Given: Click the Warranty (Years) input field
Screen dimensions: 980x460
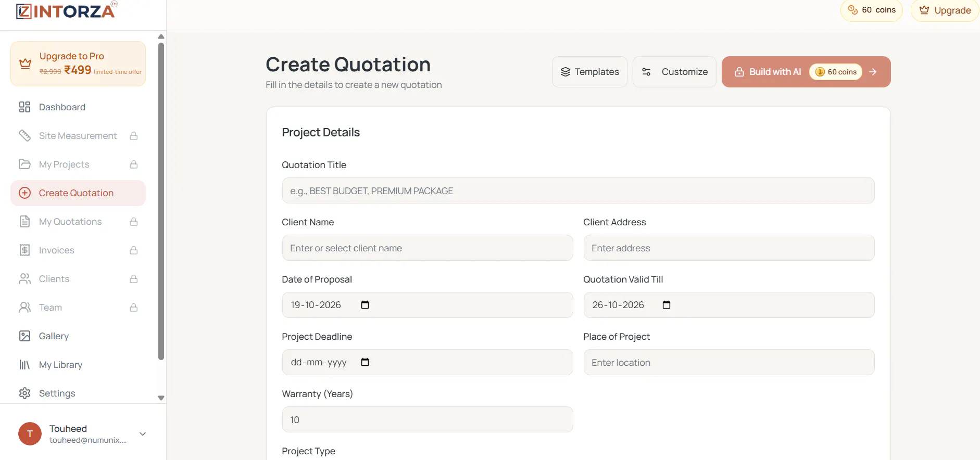Looking at the screenshot, I should 428,419.
